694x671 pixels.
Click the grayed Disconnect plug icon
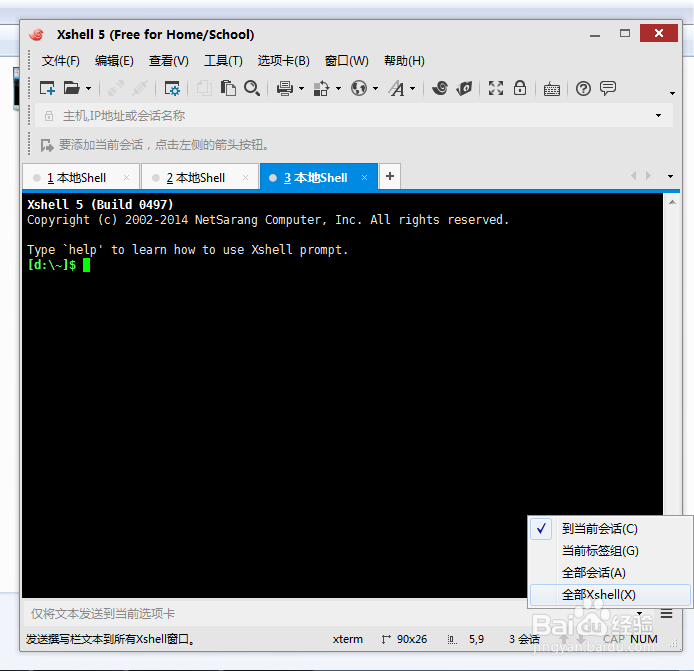(x=140, y=88)
